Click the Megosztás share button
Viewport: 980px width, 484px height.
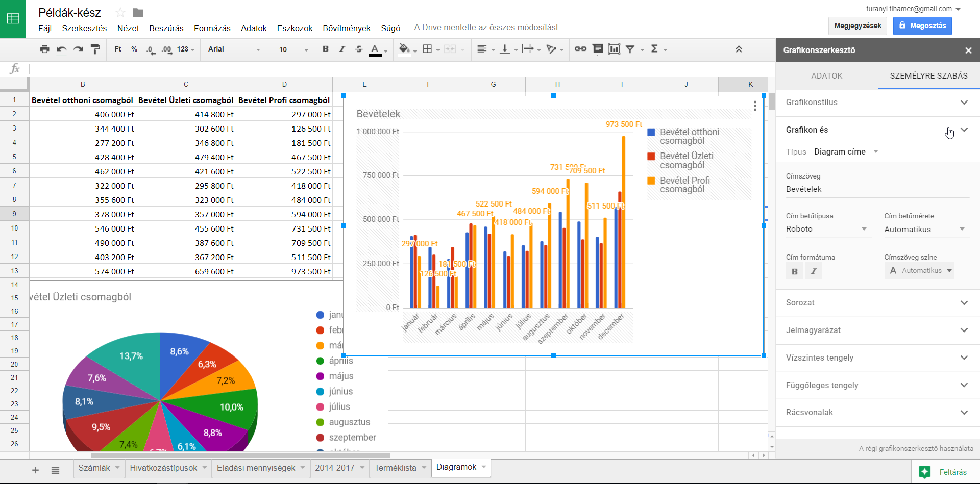coord(922,26)
